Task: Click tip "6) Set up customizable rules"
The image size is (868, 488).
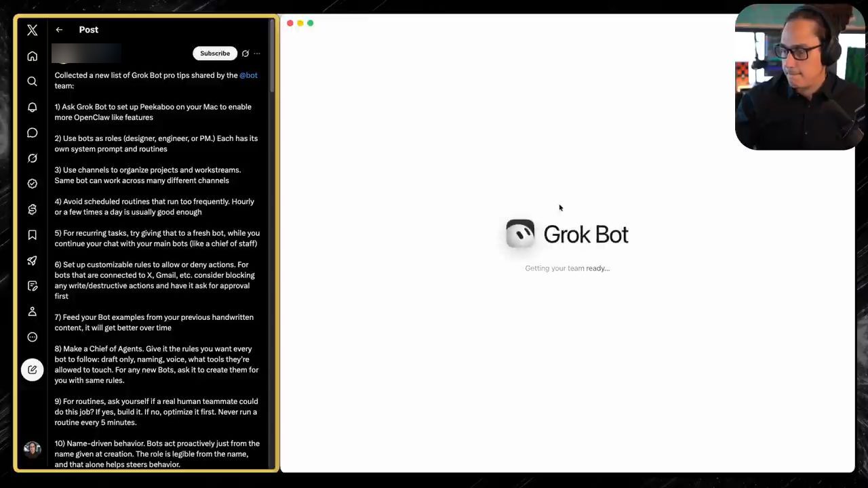Action: (155, 280)
